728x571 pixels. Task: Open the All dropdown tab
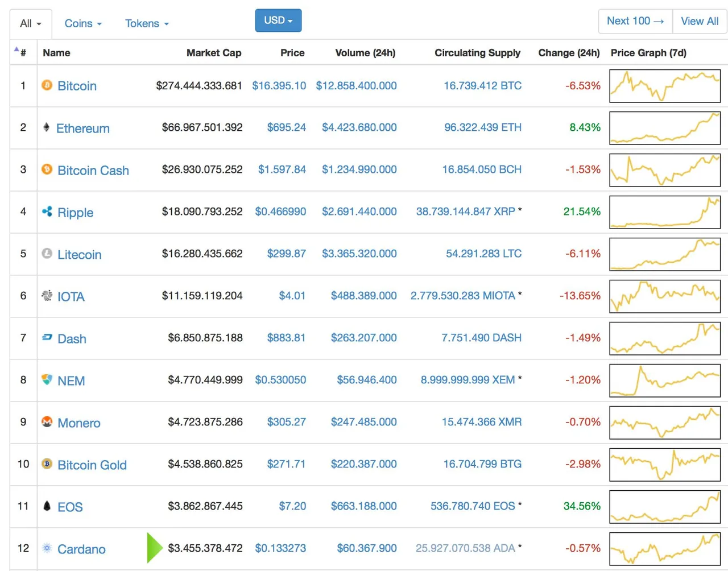pos(31,24)
